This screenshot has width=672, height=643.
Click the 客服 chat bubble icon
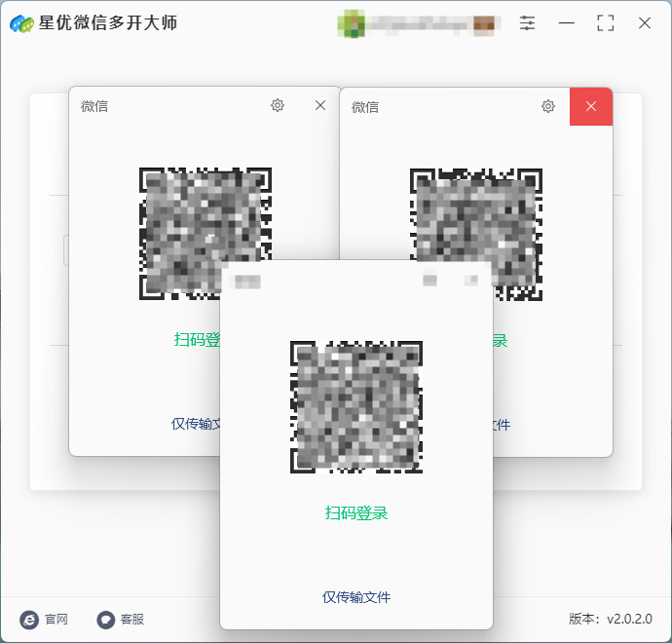pos(106,620)
